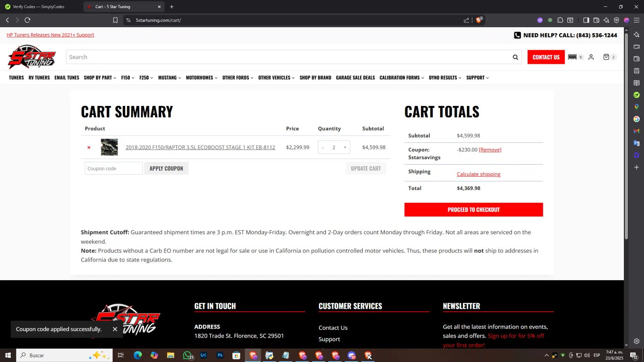Open HP Tuners Releases 2021+ Support link
This screenshot has width=644, height=362.
pyautogui.click(x=50, y=35)
